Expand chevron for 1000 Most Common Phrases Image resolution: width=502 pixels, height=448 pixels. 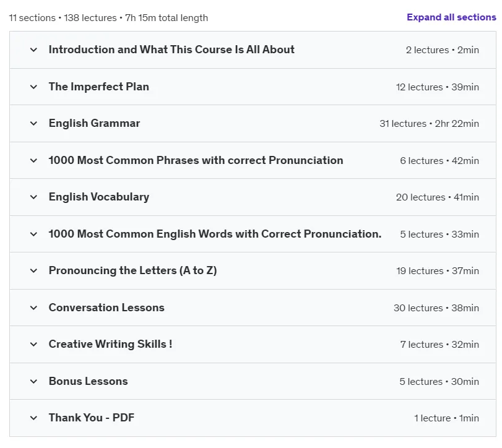[33, 160]
